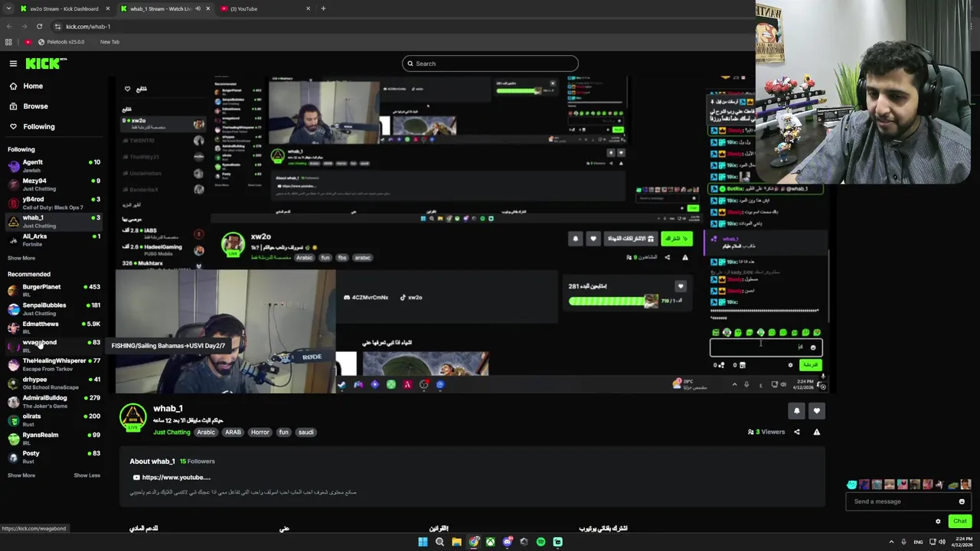Image resolution: width=980 pixels, height=551 pixels.
Task: Open Windows taskbar search
Action: 439,542
